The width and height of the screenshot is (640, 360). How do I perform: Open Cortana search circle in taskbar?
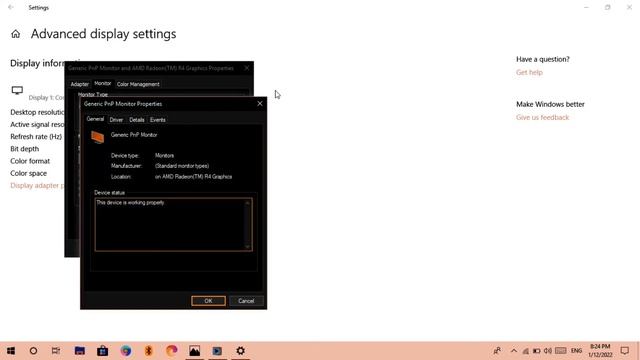click(x=33, y=351)
